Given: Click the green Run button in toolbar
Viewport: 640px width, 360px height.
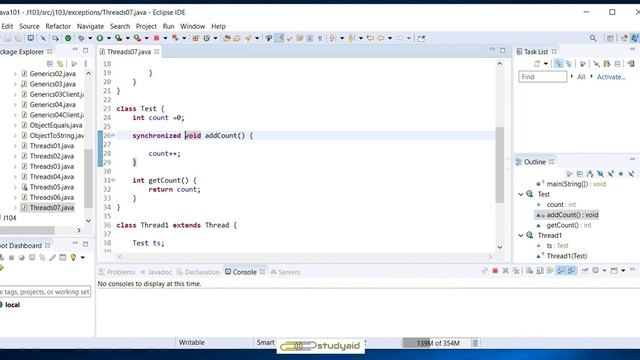Looking at the screenshot, I should coord(100,38).
